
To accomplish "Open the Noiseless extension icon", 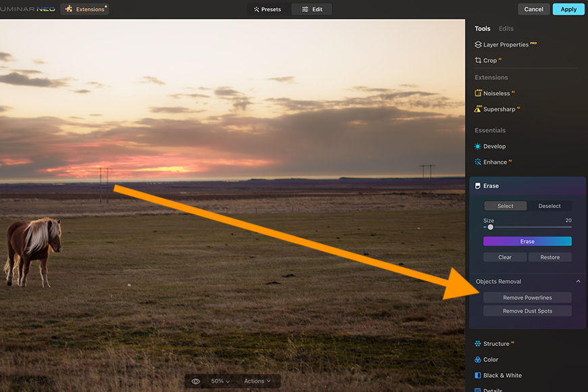I will pyautogui.click(x=478, y=93).
